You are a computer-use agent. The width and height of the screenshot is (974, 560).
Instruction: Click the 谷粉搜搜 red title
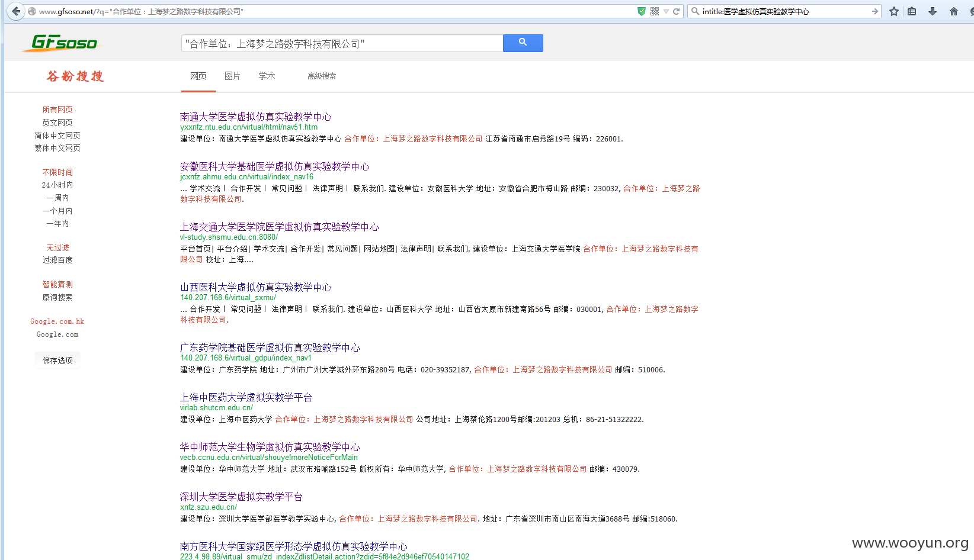pyautogui.click(x=75, y=76)
